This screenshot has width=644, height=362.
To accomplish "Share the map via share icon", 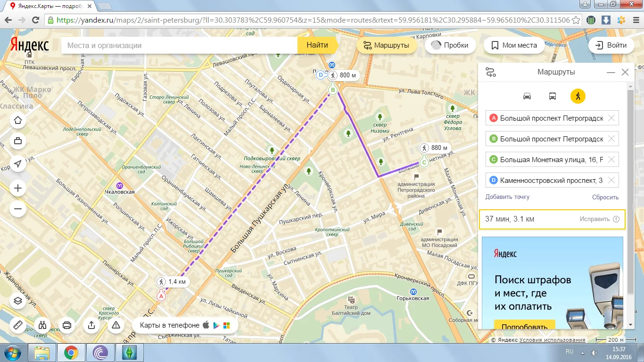I will [91, 325].
